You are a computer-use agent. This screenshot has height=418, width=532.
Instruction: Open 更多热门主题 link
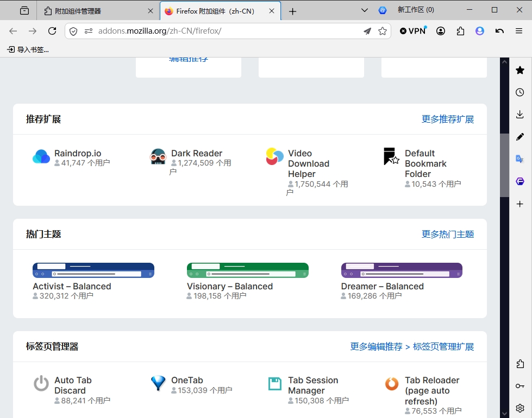click(x=448, y=235)
